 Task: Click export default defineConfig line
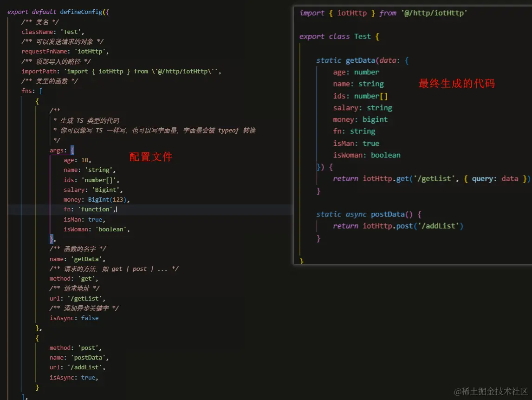pos(58,12)
